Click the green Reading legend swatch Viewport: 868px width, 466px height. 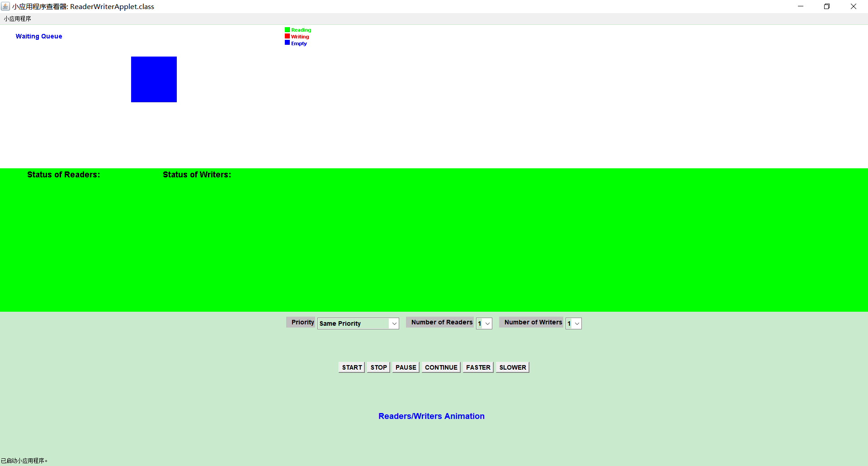[287, 30]
